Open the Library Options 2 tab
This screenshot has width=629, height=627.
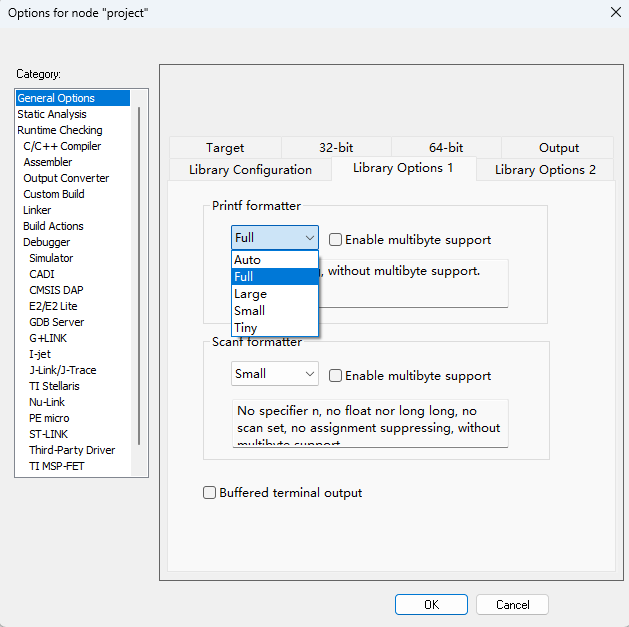(x=545, y=170)
